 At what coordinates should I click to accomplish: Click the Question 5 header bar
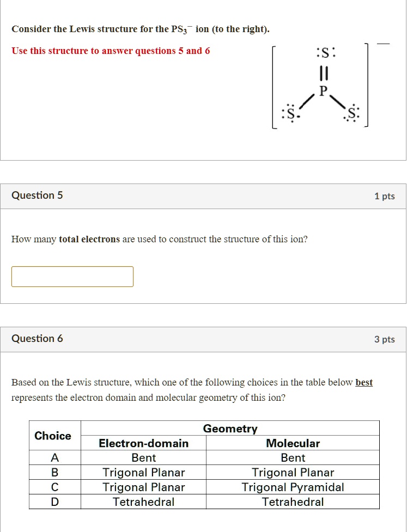[37, 195]
